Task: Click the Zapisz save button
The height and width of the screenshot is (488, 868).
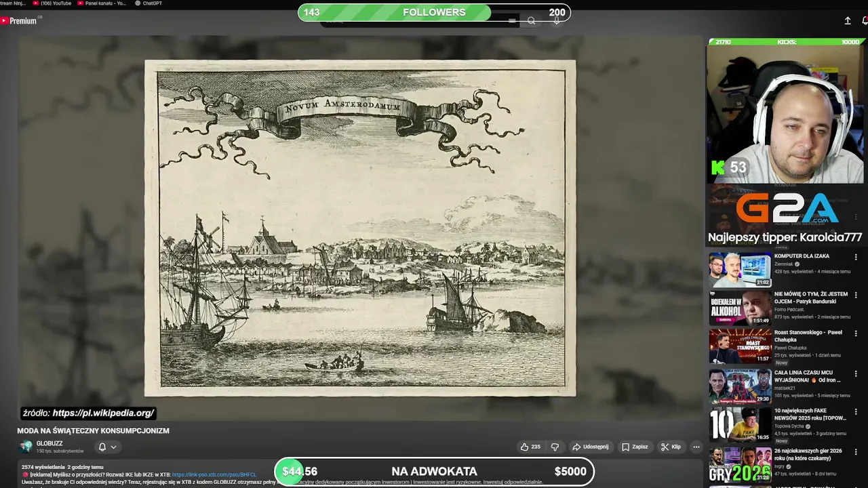Action: point(635,447)
